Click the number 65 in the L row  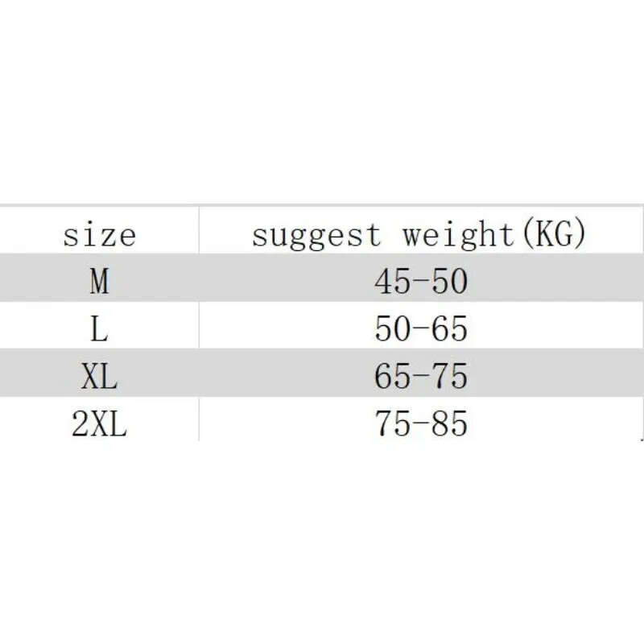(x=448, y=329)
